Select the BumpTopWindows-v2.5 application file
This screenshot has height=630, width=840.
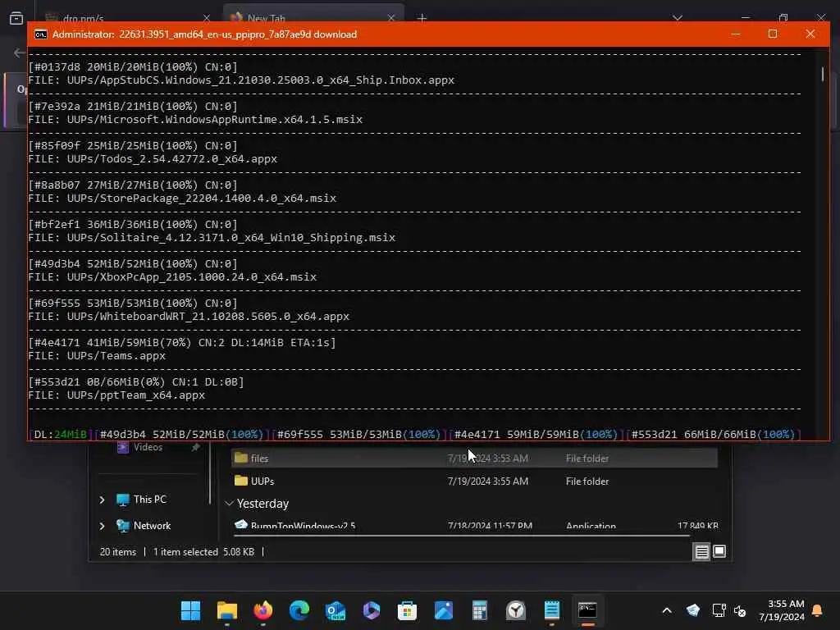click(474, 525)
